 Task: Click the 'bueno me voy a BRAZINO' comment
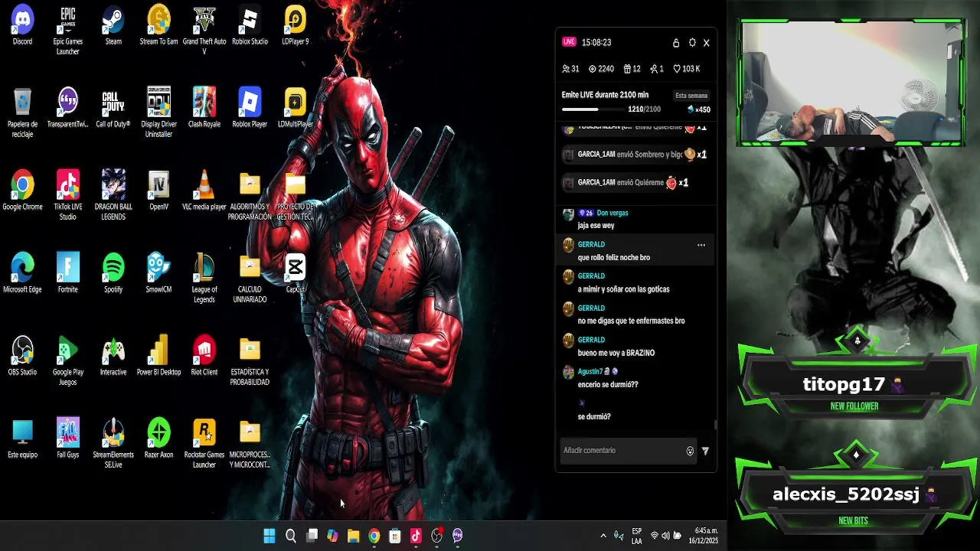(x=616, y=353)
